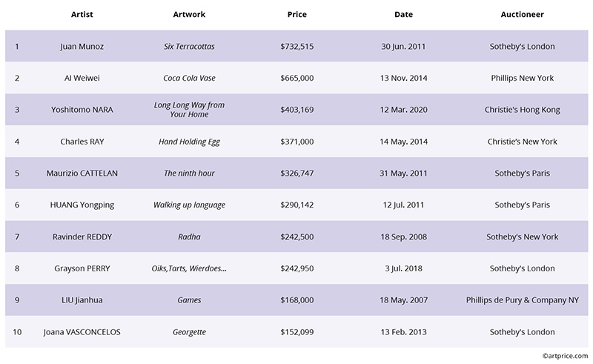Click the Date column header
The height and width of the screenshot is (364, 593).
coord(404,14)
